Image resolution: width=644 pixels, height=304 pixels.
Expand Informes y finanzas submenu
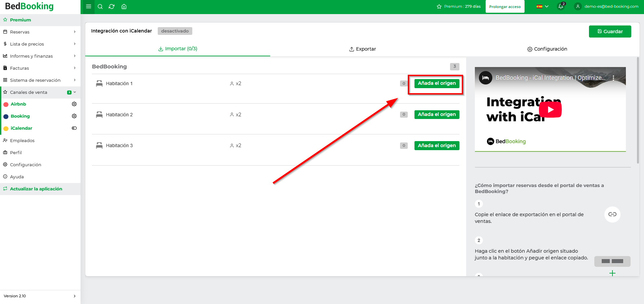[x=75, y=56]
